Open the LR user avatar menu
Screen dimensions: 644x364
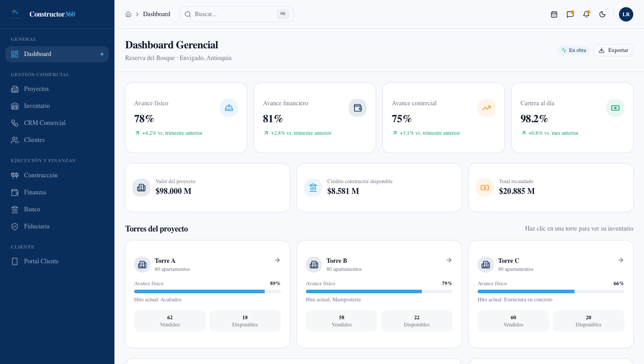(626, 14)
